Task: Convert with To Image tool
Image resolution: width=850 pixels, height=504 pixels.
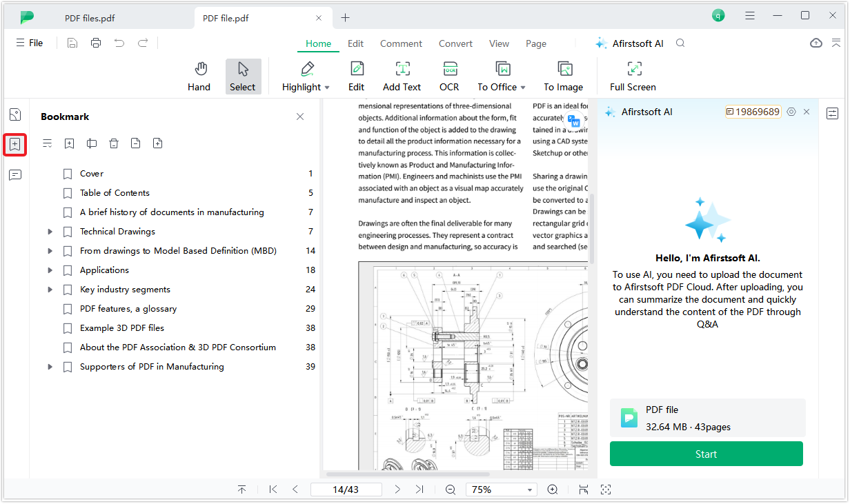Action: coord(563,76)
